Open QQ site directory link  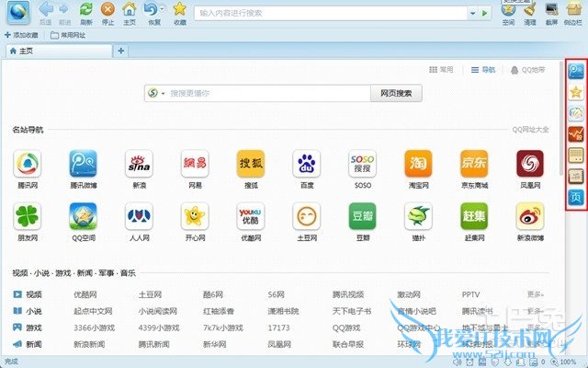[530, 130]
